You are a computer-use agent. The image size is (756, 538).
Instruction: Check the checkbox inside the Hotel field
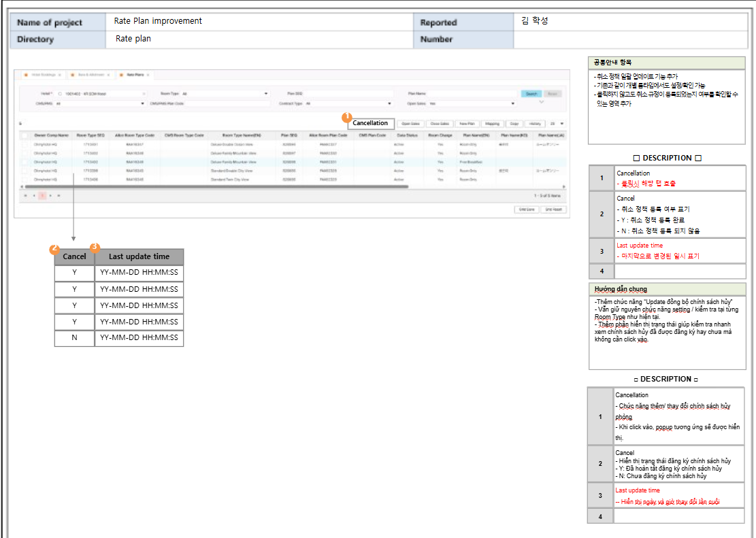click(x=60, y=94)
